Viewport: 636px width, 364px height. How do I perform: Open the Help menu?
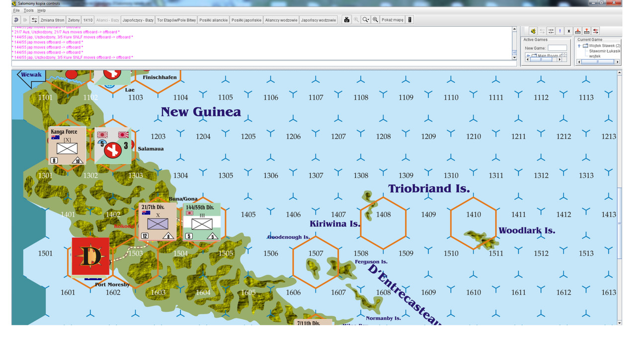(x=42, y=10)
